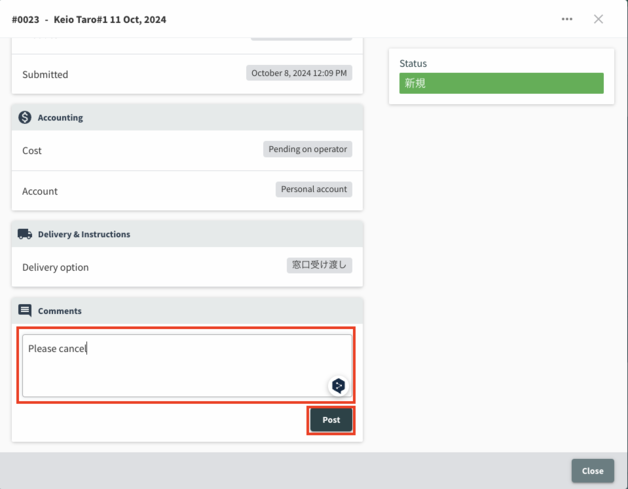The width and height of the screenshot is (628, 489).
Task: Click the 窓口受け渡し delivery option badge
Action: click(x=319, y=266)
